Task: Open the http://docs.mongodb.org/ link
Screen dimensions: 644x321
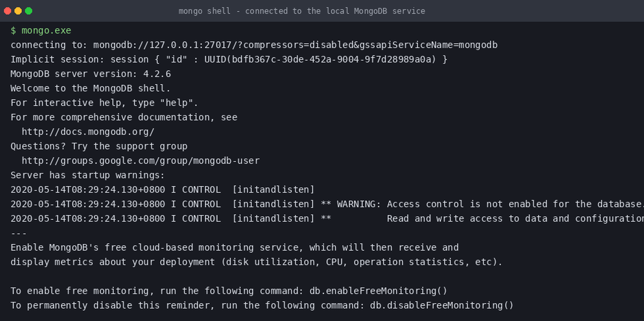Action: tap(88, 132)
